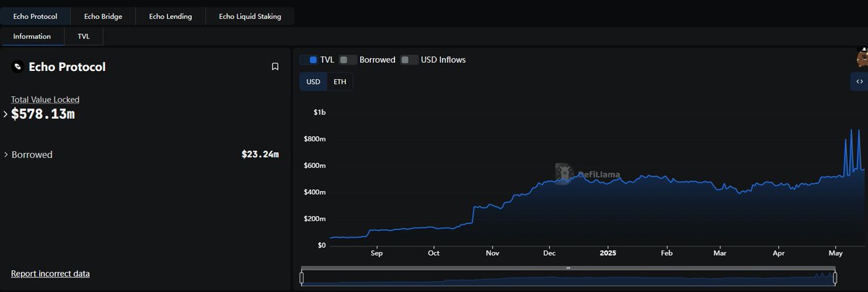Click the $1b y-axis label
868x292 pixels.
click(319, 112)
